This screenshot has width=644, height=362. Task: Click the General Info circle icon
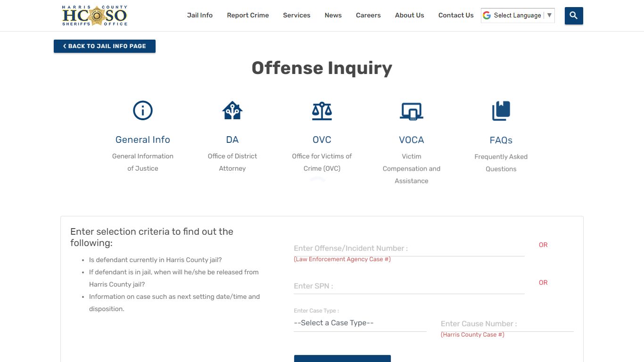(143, 111)
